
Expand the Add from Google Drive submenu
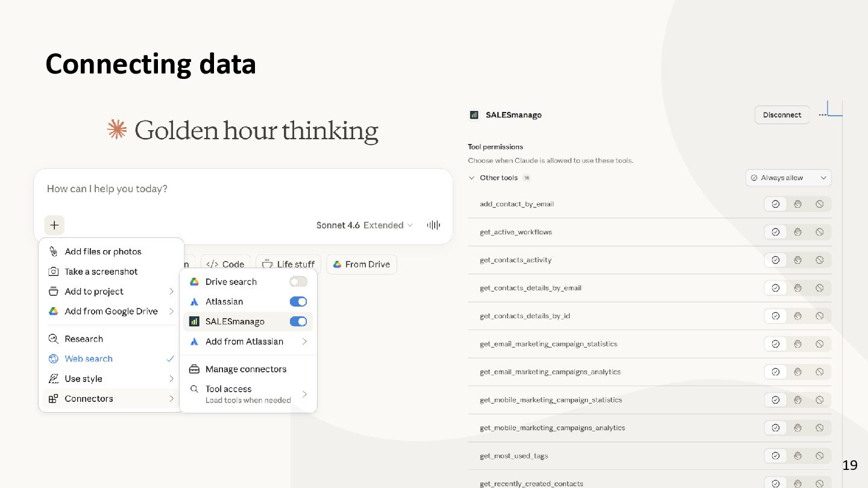click(112, 311)
